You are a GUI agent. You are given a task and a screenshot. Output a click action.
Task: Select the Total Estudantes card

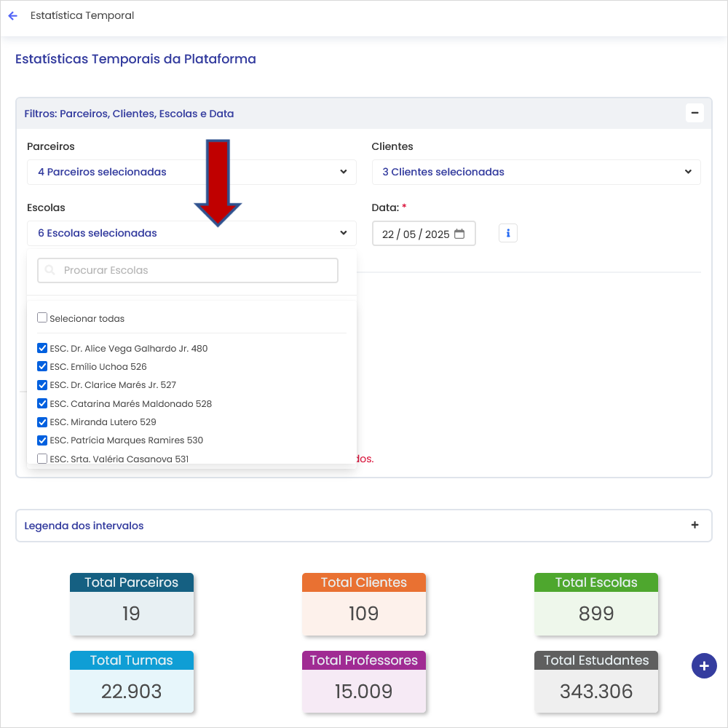pos(596,681)
